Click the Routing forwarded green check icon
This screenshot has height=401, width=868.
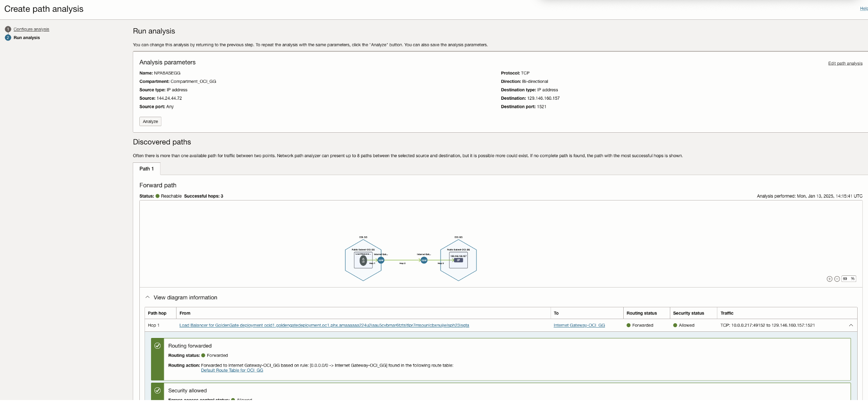158,345
